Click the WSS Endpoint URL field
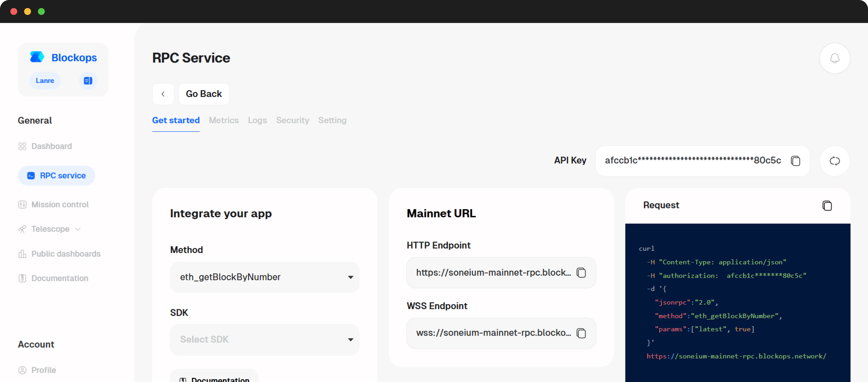The height and width of the screenshot is (382, 868). (x=501, y=333)
